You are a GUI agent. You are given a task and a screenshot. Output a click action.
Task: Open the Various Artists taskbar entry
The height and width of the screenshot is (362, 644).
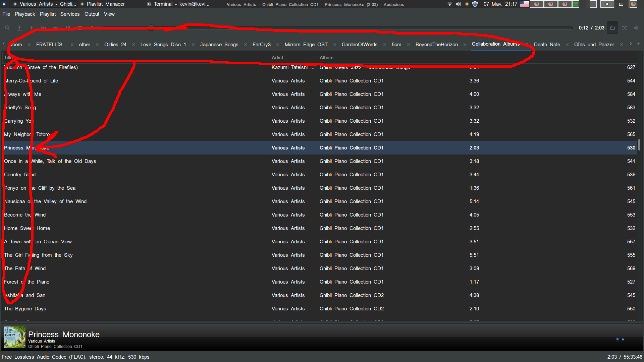(x=45, y=4)
